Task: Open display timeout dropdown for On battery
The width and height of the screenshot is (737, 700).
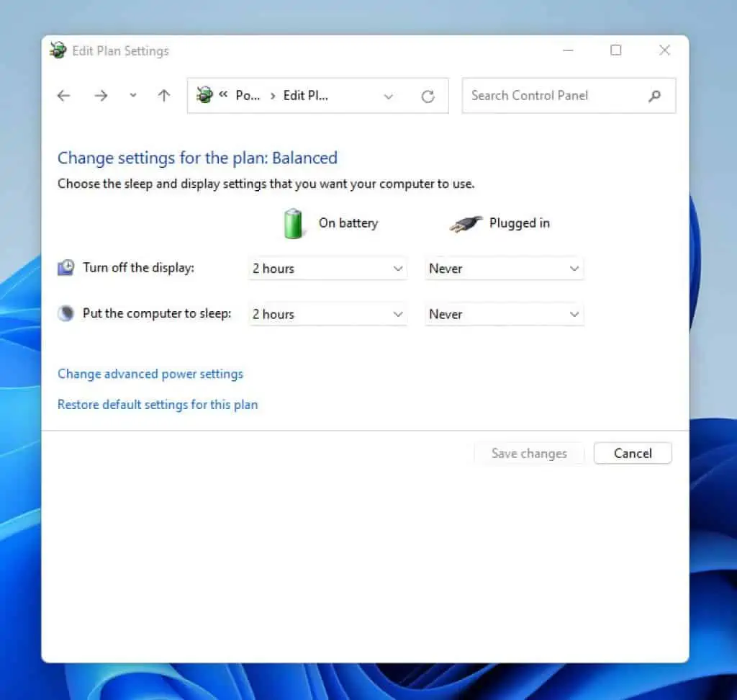Action: click(327, 269)
